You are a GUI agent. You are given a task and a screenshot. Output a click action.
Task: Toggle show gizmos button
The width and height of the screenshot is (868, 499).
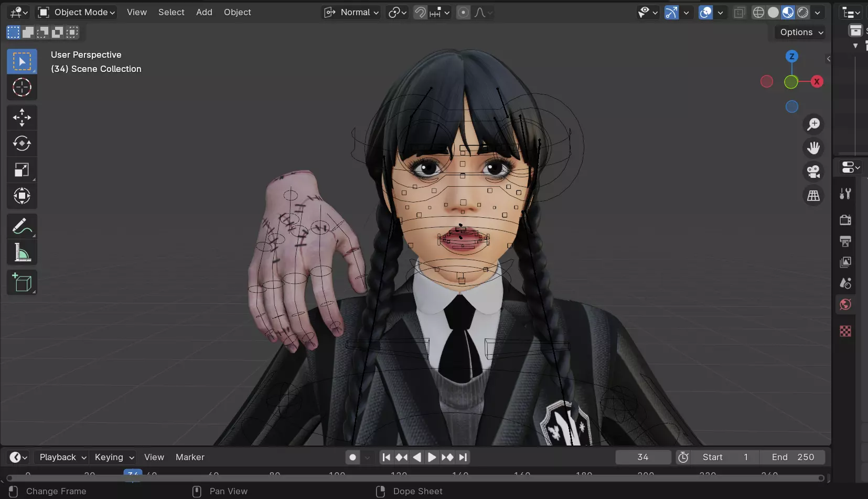pos(671,12)
